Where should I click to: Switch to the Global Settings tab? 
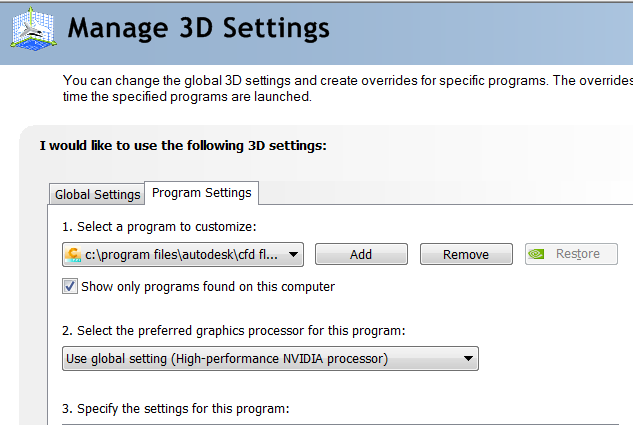[97, 194]
